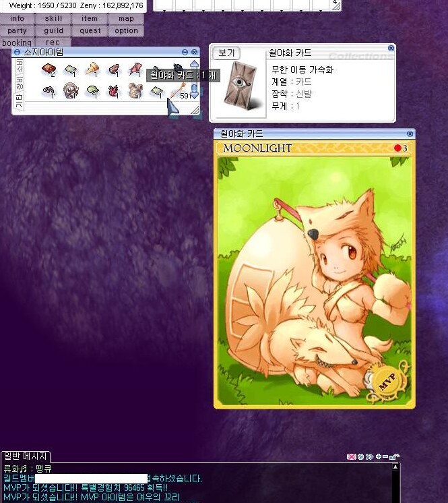The width and height of the screenshot is (448, 503).
Task: Open the quest window button
Action: (x=90, y=31)
